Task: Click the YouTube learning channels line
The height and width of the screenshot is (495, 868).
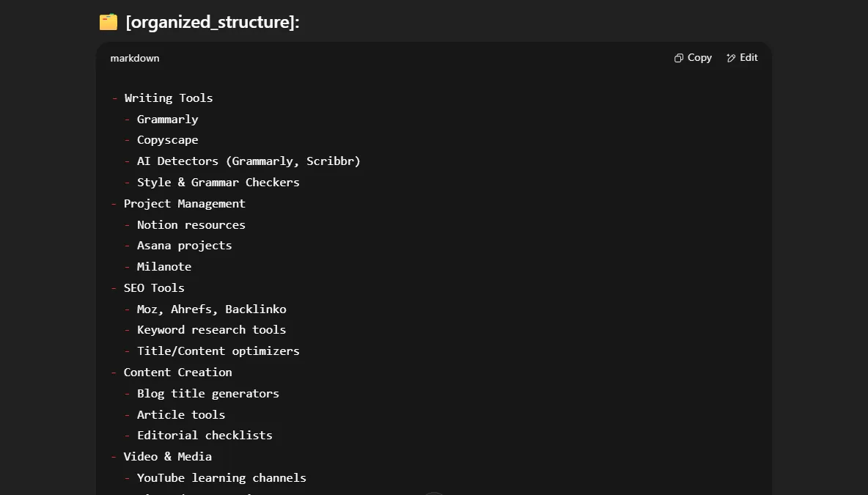Action: click(x=221, y=477)
